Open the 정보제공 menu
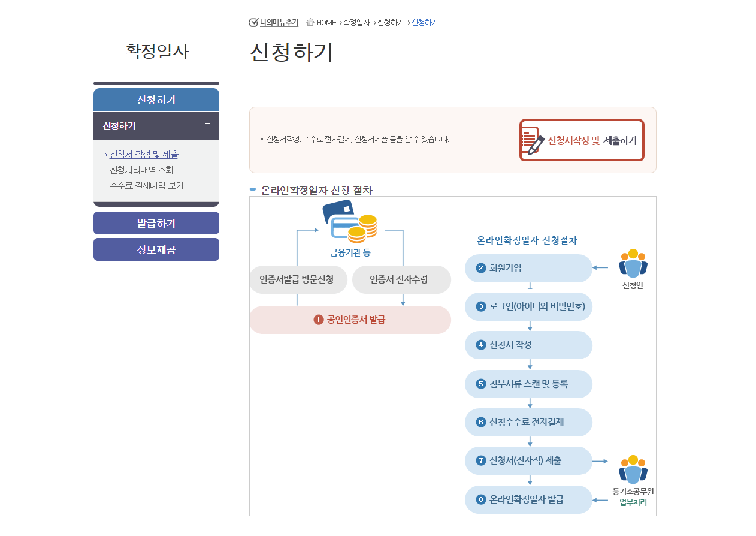The height and width of the screenshot is (536, 756). click(x=156, y=249)
